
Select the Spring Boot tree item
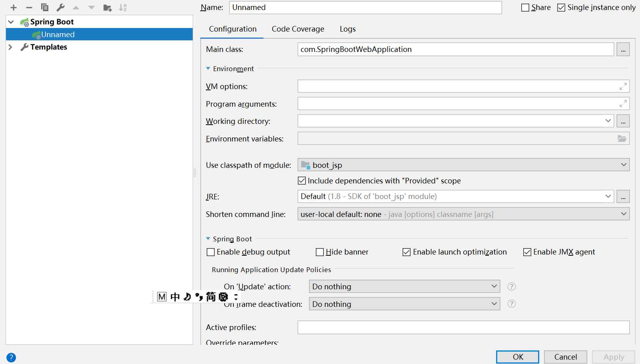(x=52, y=22)
